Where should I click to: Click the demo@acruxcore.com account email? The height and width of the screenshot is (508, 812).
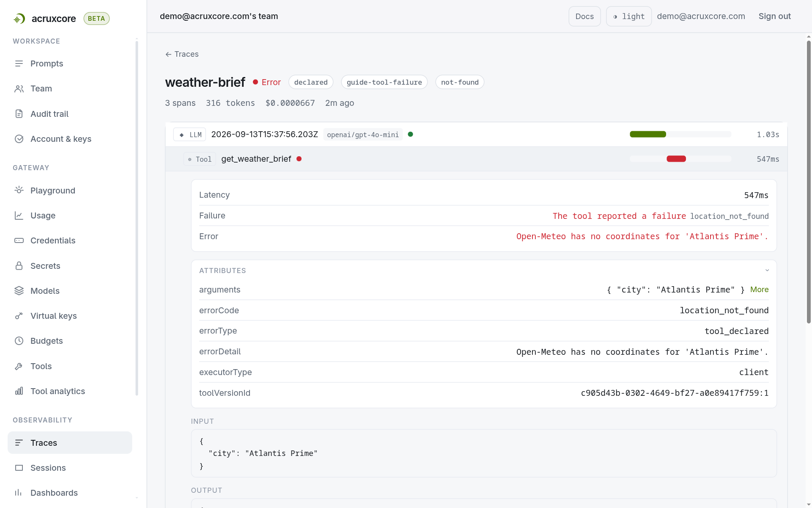701,16
